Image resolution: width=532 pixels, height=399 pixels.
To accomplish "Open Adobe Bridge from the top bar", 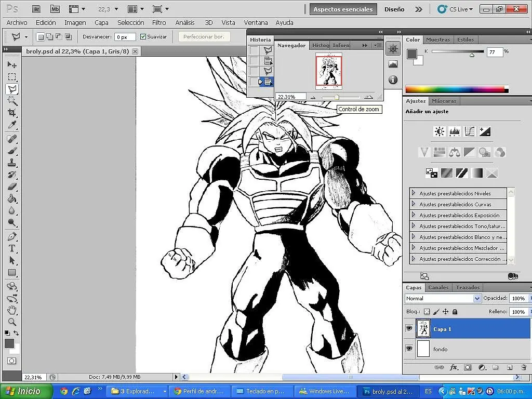I will click(37, 9).
